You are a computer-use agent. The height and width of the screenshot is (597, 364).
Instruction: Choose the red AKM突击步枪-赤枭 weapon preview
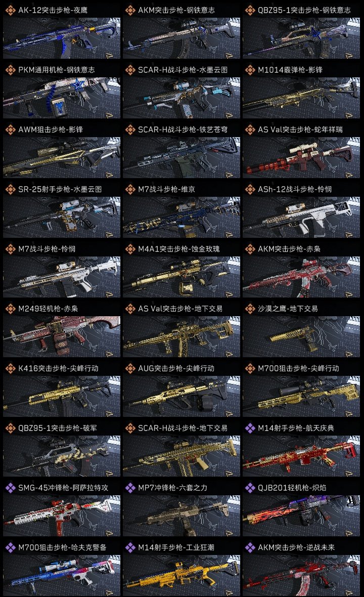301,277
